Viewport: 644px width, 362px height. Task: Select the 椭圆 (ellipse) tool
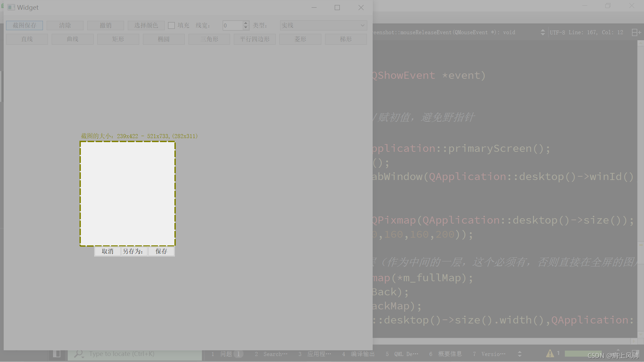pyautogui.click(x=164, y=39)
